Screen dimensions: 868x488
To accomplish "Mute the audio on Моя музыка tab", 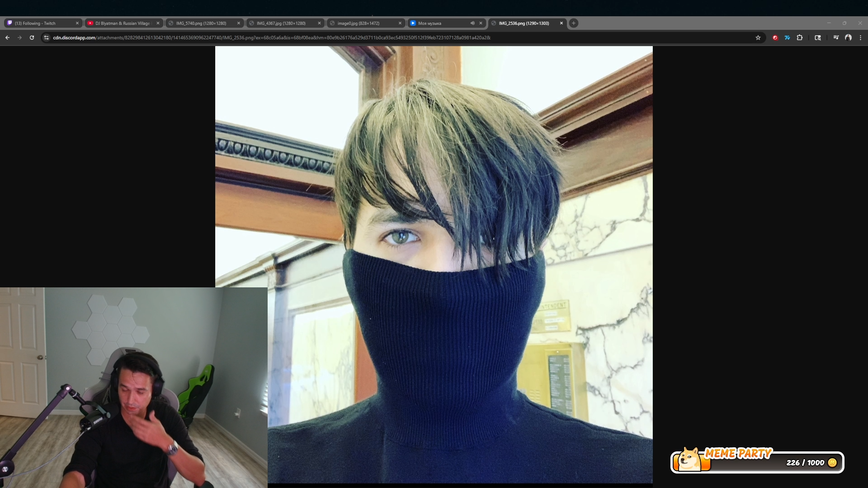I will point(472,23).
